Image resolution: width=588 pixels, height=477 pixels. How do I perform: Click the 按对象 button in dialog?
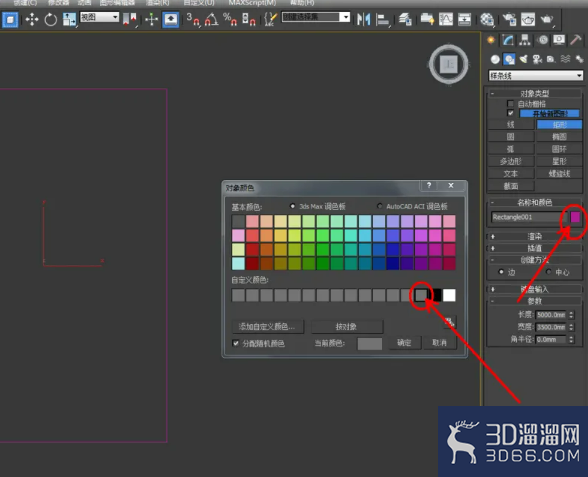(346, 327)
